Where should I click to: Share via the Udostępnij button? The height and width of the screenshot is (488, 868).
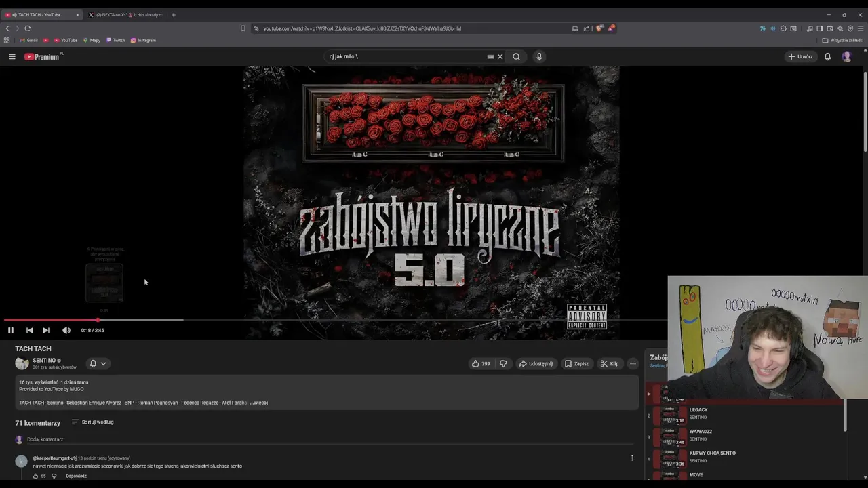(x=536, y=363)
